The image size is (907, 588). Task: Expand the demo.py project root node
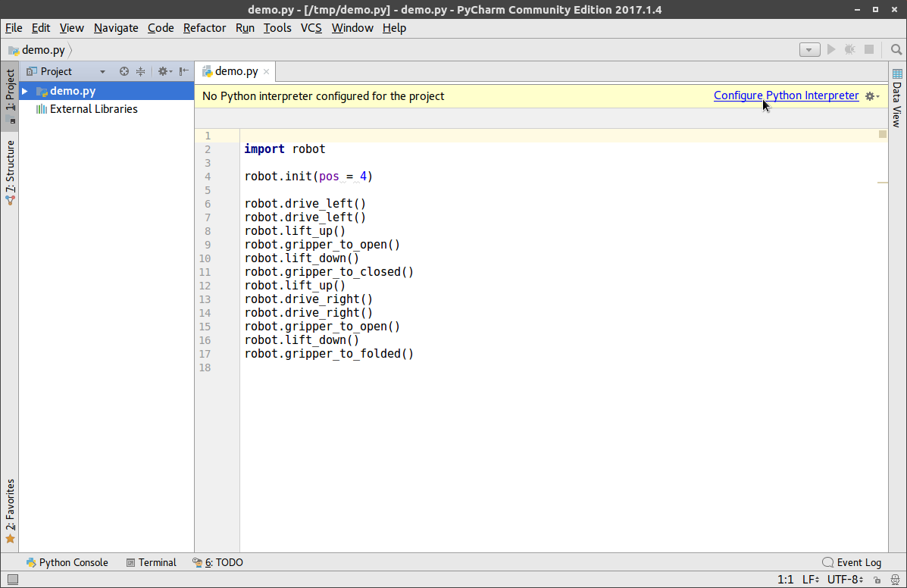[x=25, y=90]
